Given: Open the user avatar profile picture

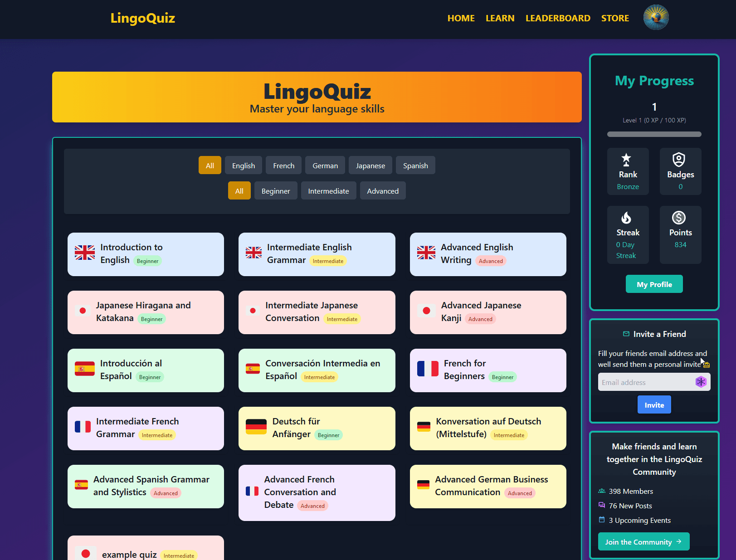Looking at the screenshot, I should (656, 18).
